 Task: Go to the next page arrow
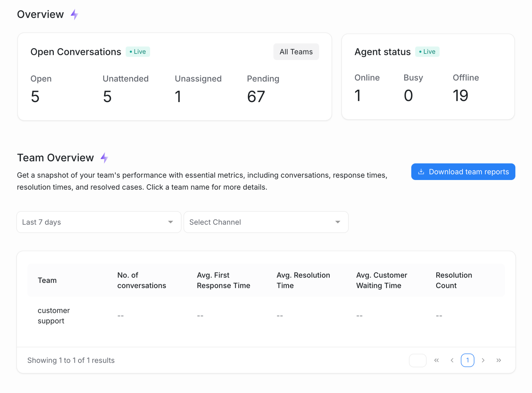pyautogui.click(x=483, y=360)
